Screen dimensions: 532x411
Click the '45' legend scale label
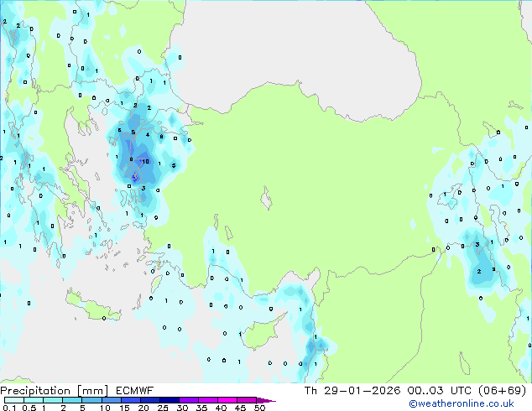(x=240, y=408)
